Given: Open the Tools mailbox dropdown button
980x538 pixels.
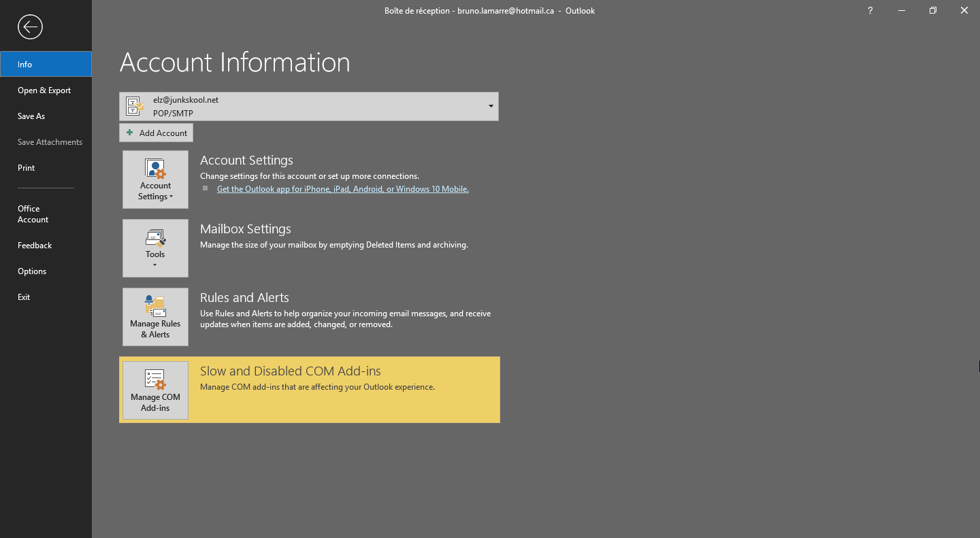Looking at the screenshot, I should [155, 248].
